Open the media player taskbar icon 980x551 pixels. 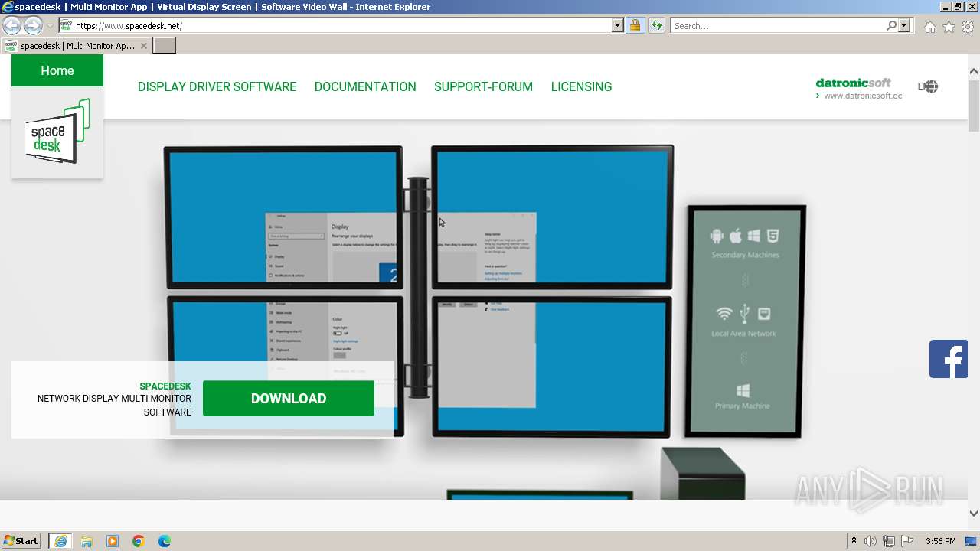113,541
